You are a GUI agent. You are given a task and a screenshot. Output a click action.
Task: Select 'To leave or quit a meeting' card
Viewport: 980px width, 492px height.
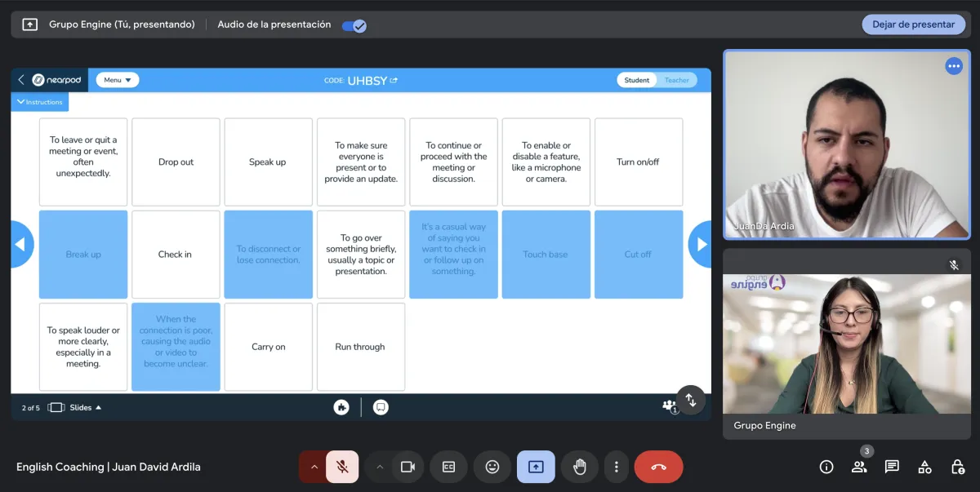[x=83, y=162]
